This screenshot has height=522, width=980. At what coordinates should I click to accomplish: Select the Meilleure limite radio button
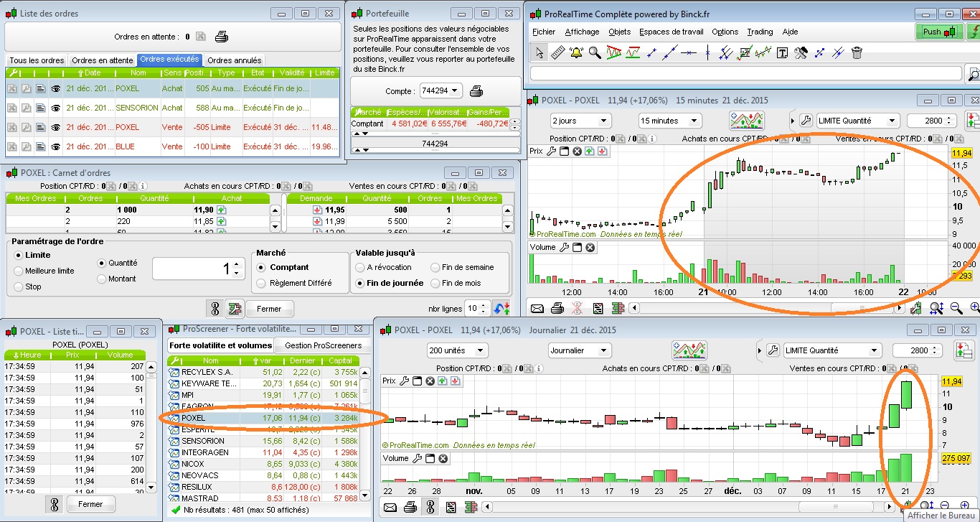pyautogui.click(x=19, y=271)
